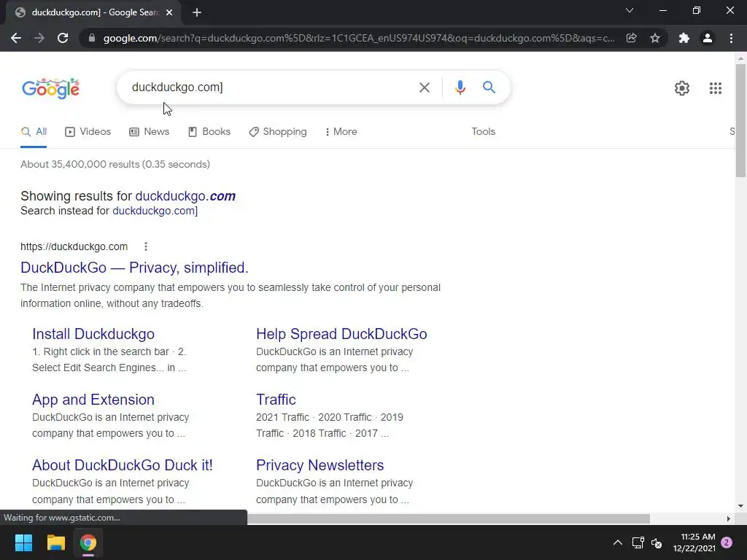Open Google quick settings gear

click(x=682, y=88)
